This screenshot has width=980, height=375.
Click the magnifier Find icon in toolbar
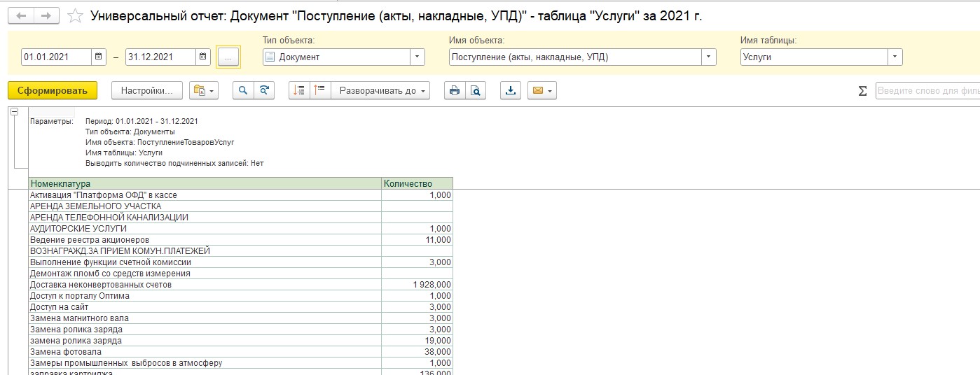(x=243, y=90)
